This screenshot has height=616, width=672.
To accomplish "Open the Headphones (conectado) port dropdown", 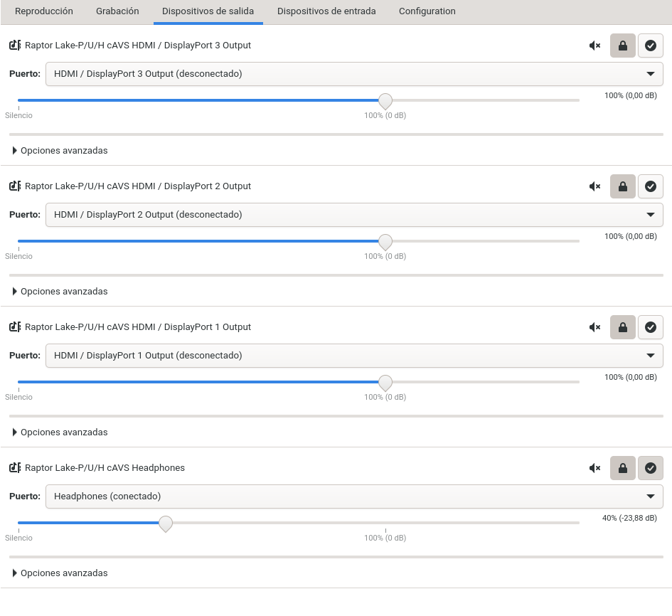I will point(354,496).
